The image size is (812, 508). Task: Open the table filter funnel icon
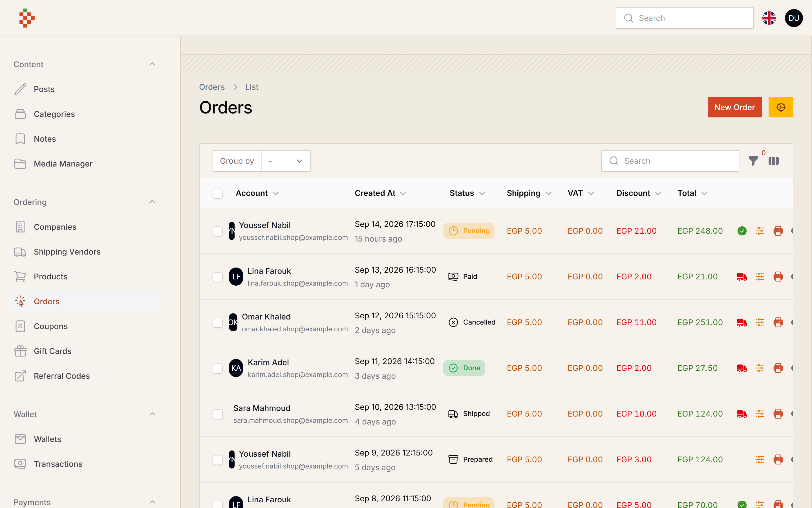pos(753,161)
